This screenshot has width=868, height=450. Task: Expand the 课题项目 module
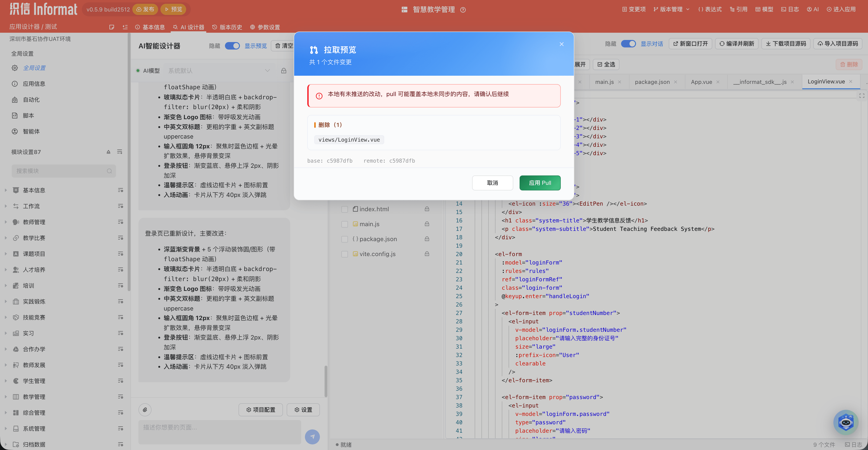coord(6,254)
